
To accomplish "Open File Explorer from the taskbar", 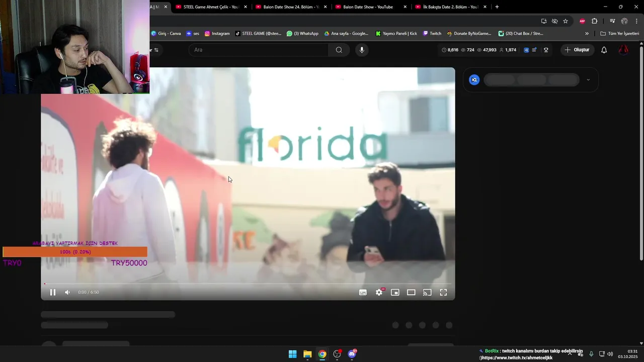I will [x=307, y=354].
